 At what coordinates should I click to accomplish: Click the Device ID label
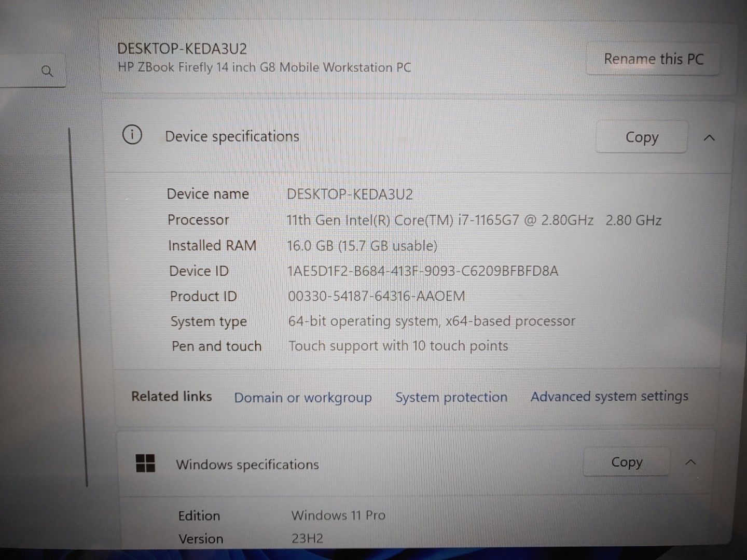point(199,271)
